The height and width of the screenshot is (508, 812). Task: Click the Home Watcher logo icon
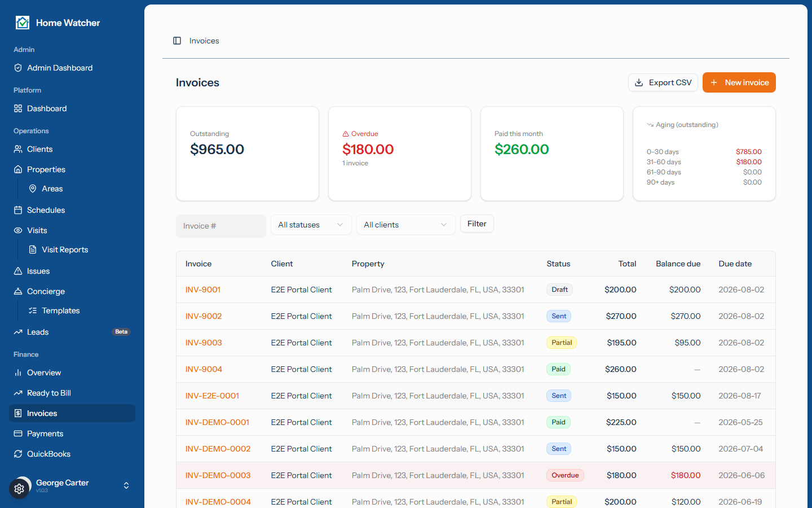tap(23, 23)
